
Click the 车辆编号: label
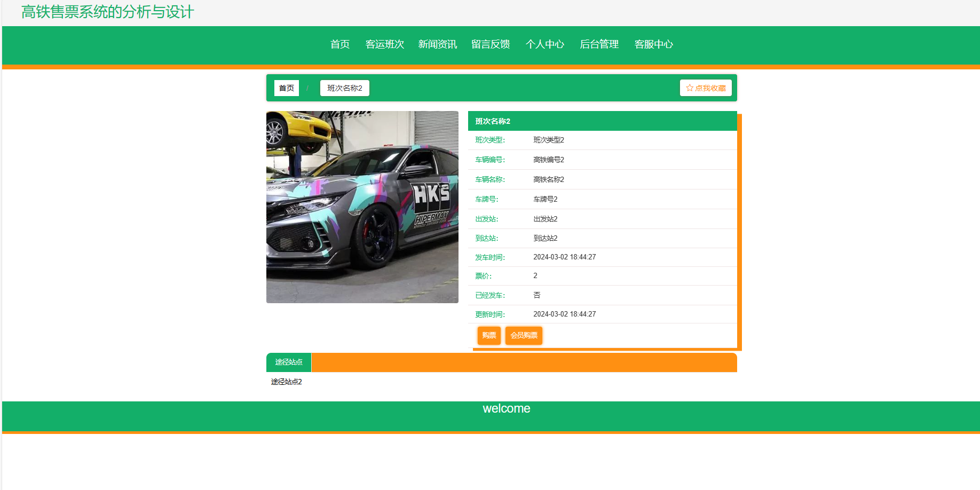coord(490,160)
